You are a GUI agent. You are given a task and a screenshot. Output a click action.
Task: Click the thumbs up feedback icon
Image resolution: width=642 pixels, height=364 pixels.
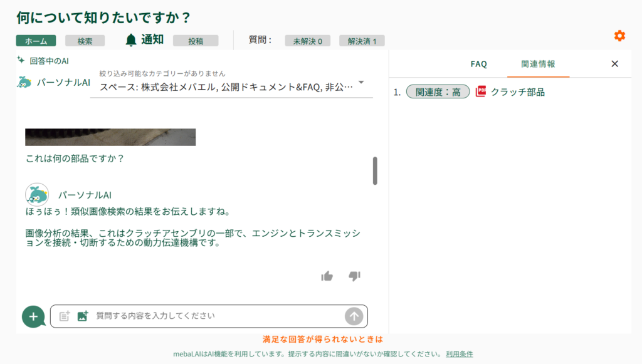coord(327,276)
